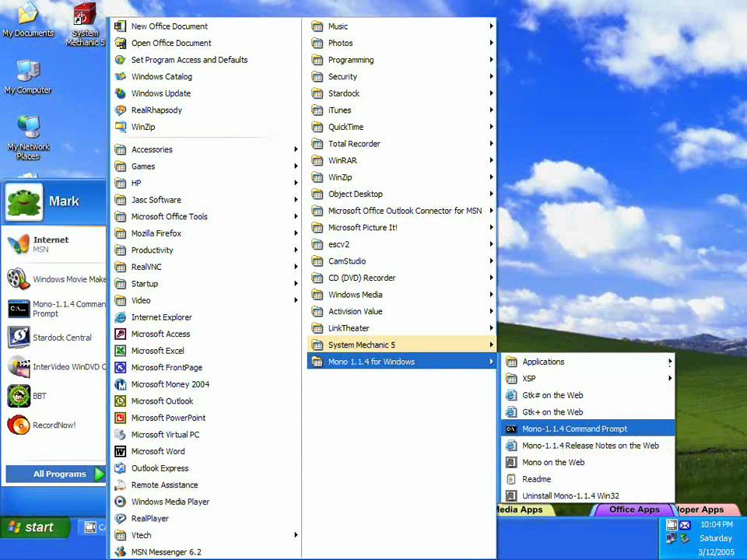Open My Computer desktop icon
This screenshot has height=560, width=747.
point(28,76)
